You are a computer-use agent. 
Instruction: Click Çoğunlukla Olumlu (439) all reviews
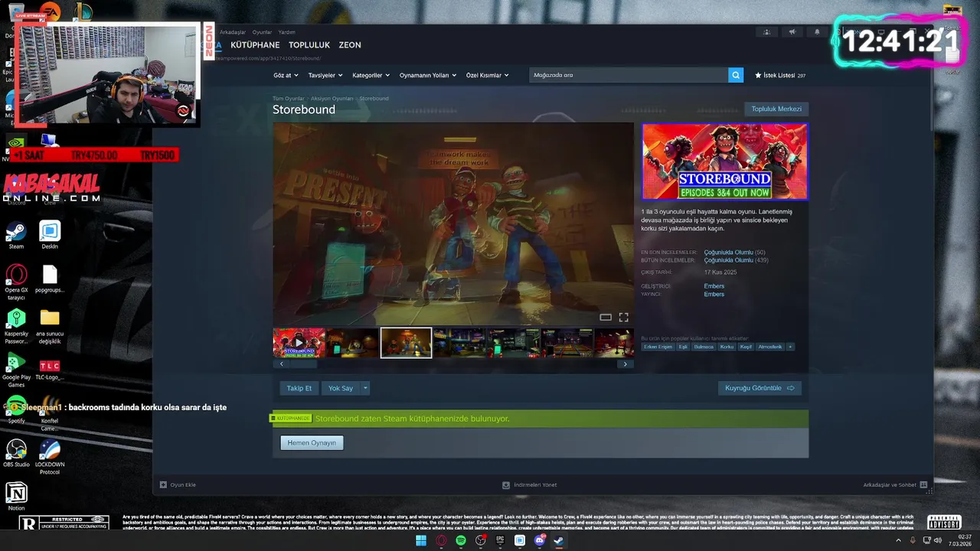pos(736,260)
